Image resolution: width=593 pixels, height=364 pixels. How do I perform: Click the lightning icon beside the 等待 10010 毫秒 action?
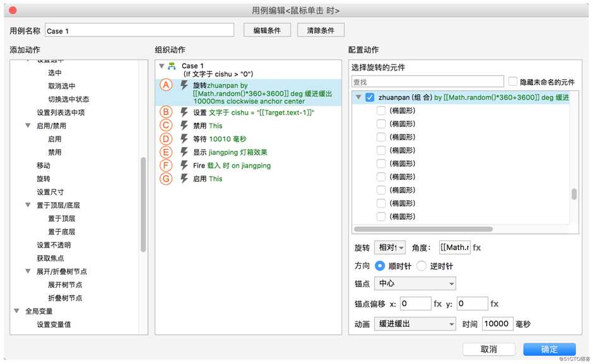coord(184,139)
